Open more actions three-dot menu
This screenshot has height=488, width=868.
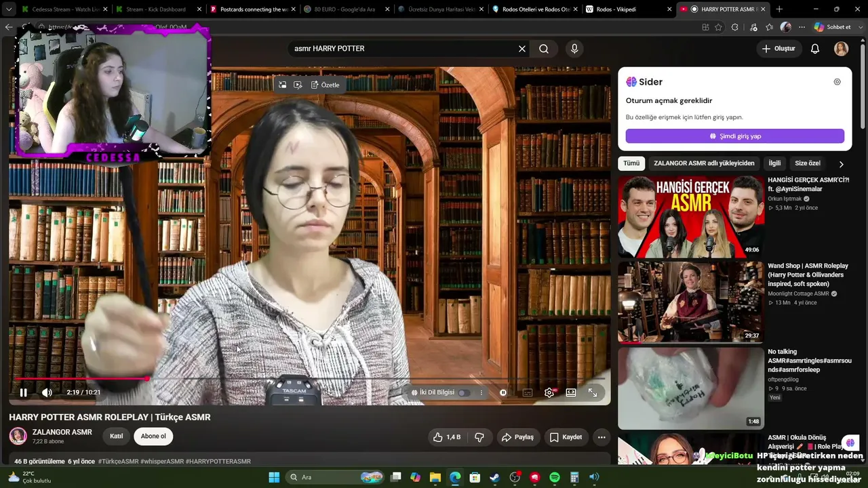(x=601, y=437)
